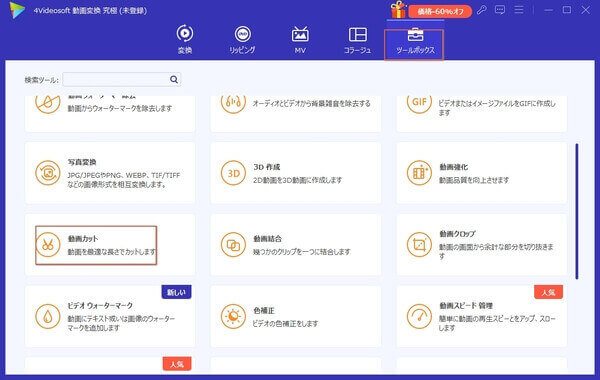Click the 幾つかのクリップを一つに結合します description
The width and height of the screenshot is (600, 380).
(302, 252)
